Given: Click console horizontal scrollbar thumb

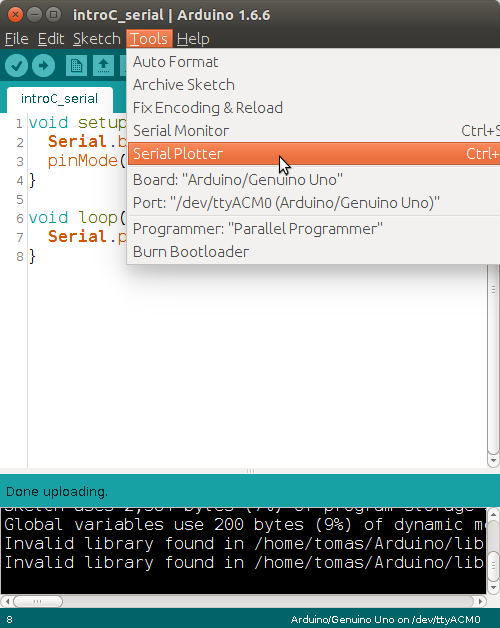Looking at the screenshot, I should coord(38,601).
